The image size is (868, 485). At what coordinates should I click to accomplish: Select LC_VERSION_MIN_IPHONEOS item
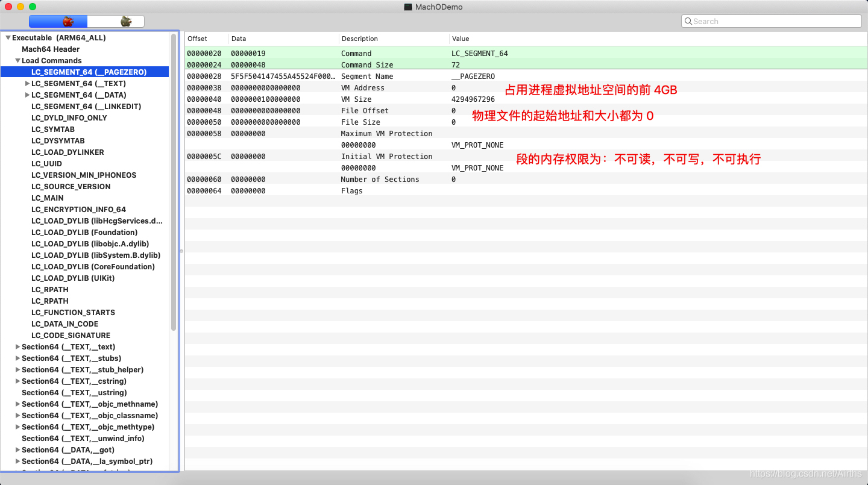pyautogui.click(x=84, y=175)
